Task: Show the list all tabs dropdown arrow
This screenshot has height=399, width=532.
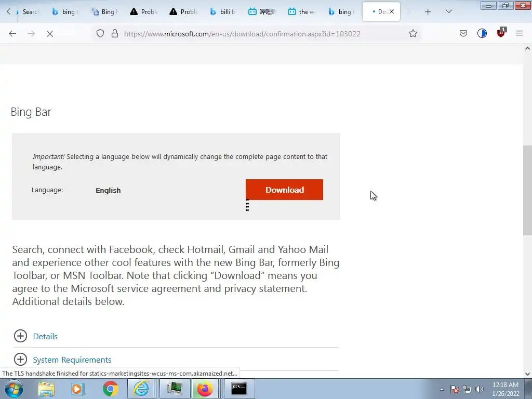Action: tap(449, 11)
